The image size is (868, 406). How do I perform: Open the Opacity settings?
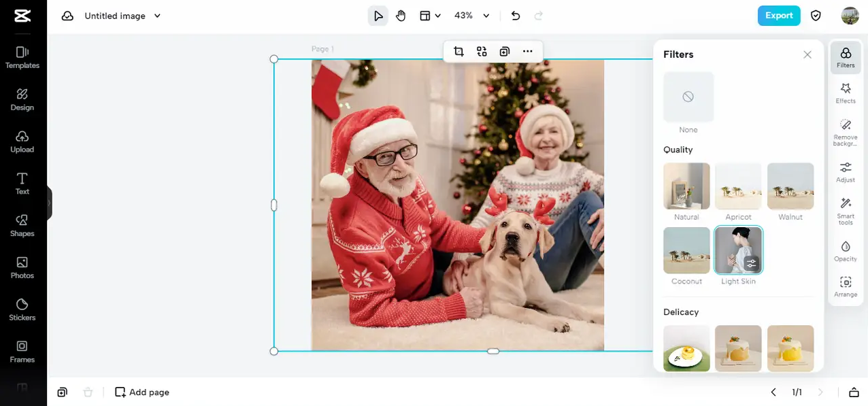[x=846, y=251]
